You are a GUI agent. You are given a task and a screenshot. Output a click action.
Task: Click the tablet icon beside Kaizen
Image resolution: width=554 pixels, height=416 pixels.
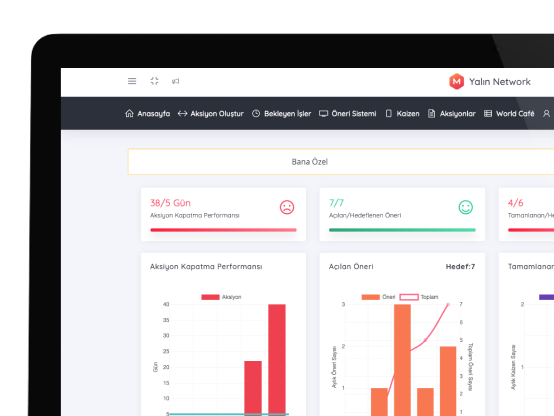tap(389, 113)
